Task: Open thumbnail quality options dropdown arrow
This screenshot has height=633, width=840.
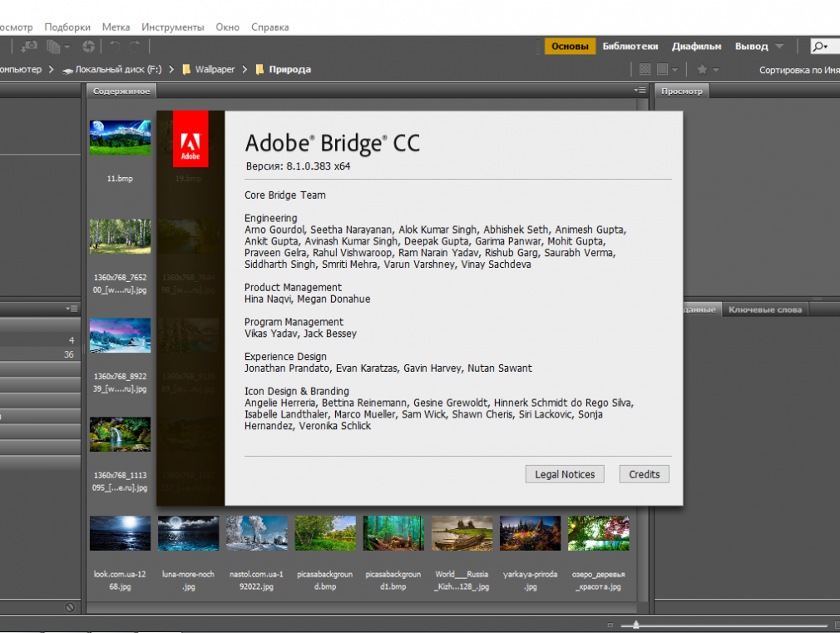Action: [x=675, y=70]
